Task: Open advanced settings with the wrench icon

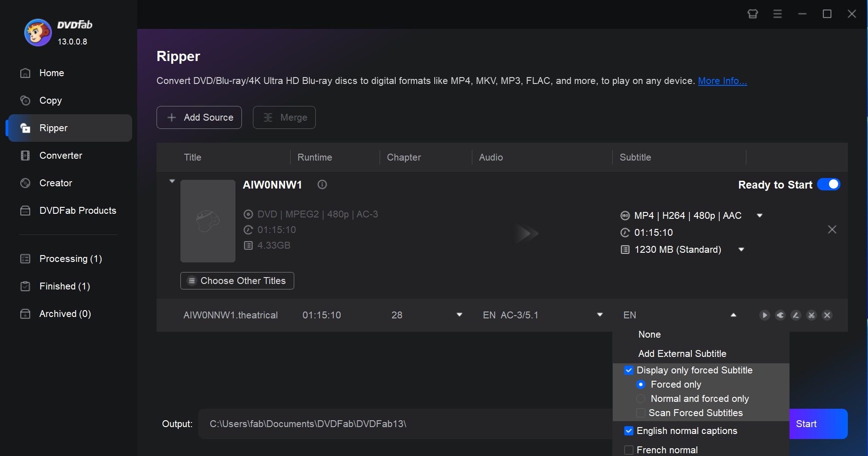Action: (780, 315)
